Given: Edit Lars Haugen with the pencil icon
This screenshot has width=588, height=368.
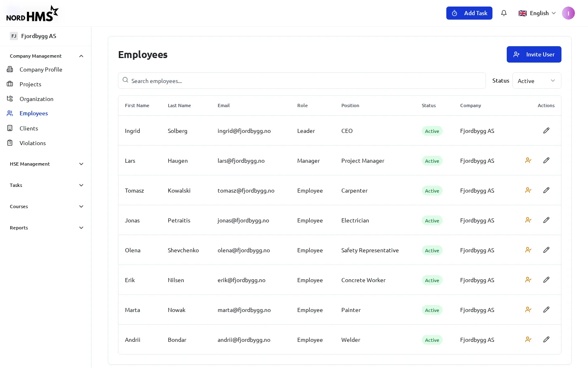Looking at the screenshot, I should [546, 160].
